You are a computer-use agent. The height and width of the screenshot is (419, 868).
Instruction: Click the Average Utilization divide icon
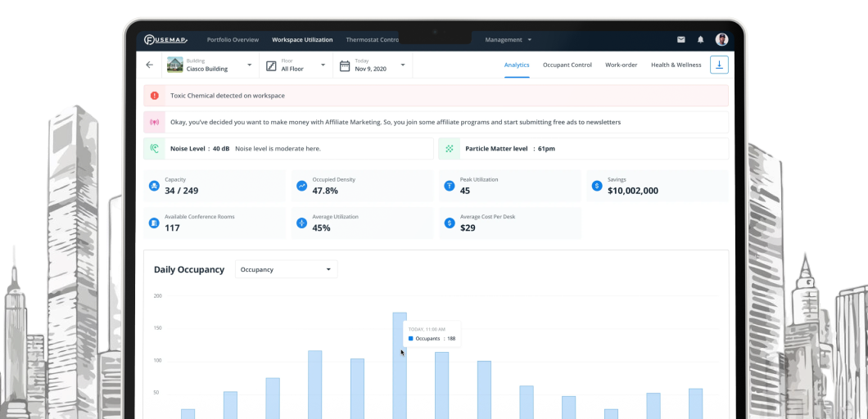click(301, 223)
